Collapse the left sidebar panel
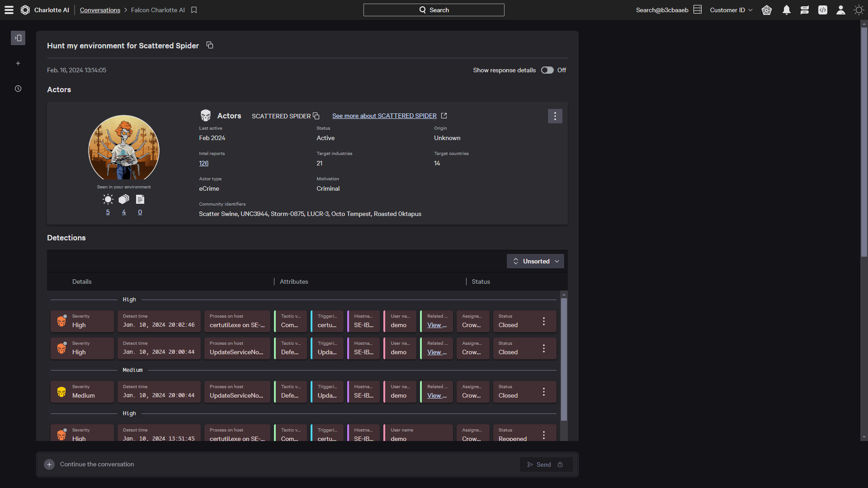 pos(18,38)
